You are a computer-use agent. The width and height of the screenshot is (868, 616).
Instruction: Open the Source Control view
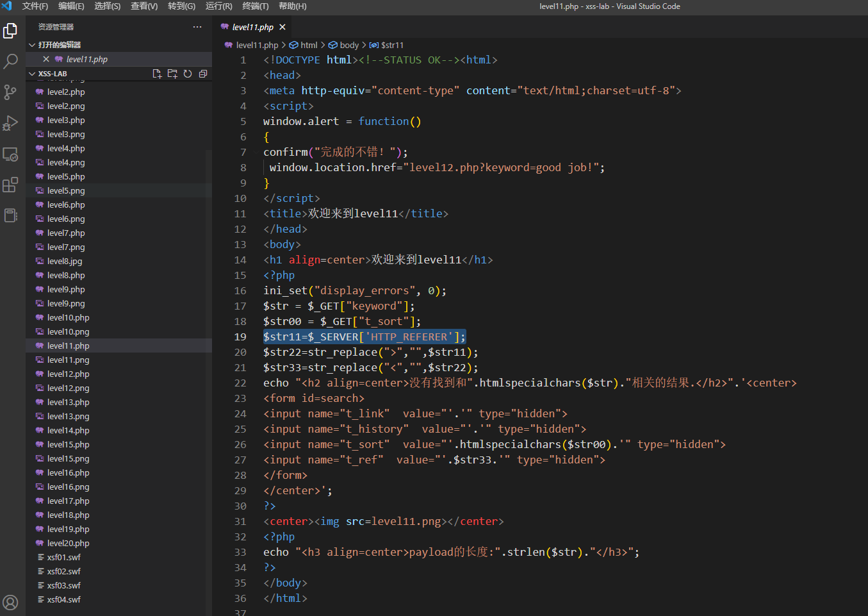tap(10, 92)
